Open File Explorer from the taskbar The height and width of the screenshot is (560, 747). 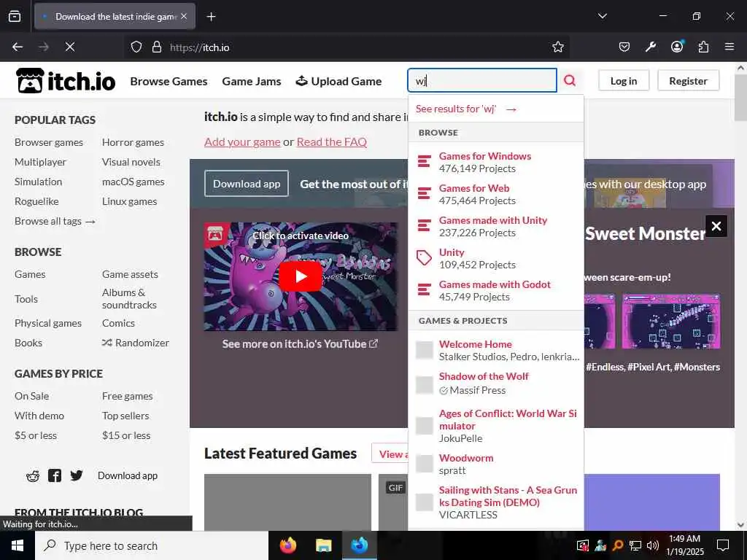click(323, 545)
